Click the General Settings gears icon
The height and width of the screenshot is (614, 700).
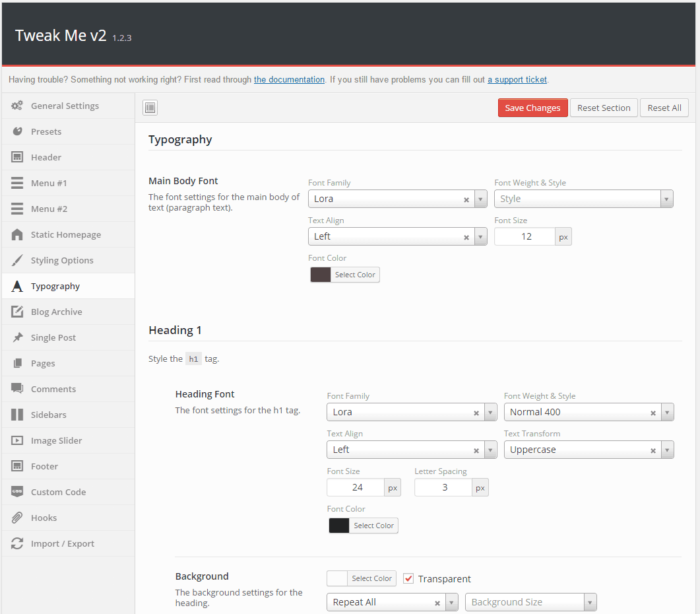(x=17, y=106)
